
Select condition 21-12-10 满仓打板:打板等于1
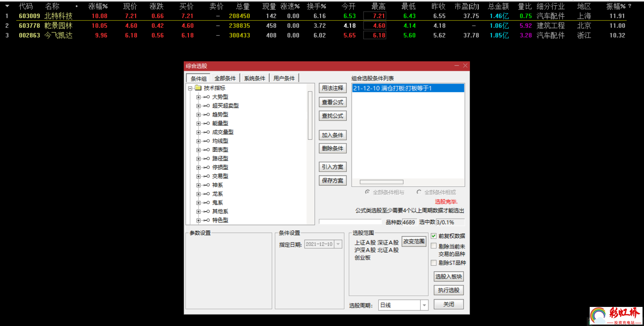coord(408,88)
